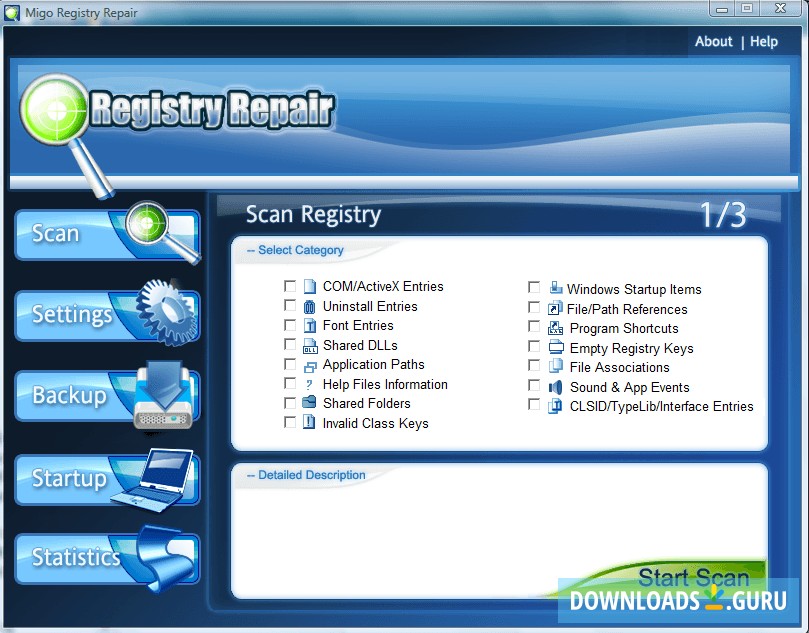Click the File Associations icon
This screenshot has width=809, height=633.
556,366
